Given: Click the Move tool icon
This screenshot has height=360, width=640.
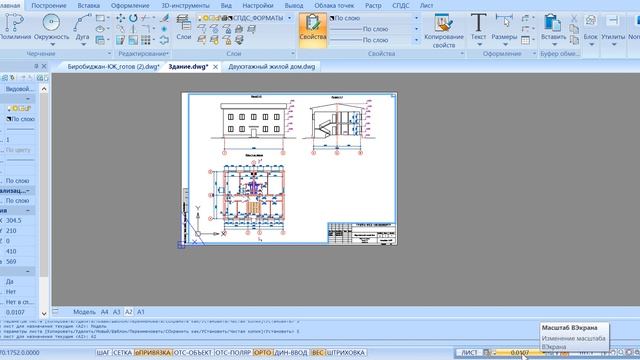Looking at the screenshot, I should (x=120, y=18).
